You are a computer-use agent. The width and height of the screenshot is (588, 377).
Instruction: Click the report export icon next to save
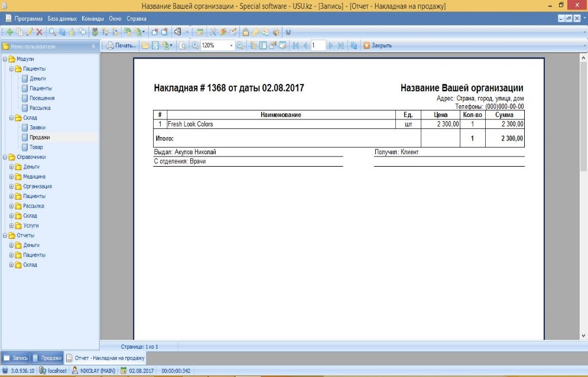pyautogui.click(x=167, y=45)
